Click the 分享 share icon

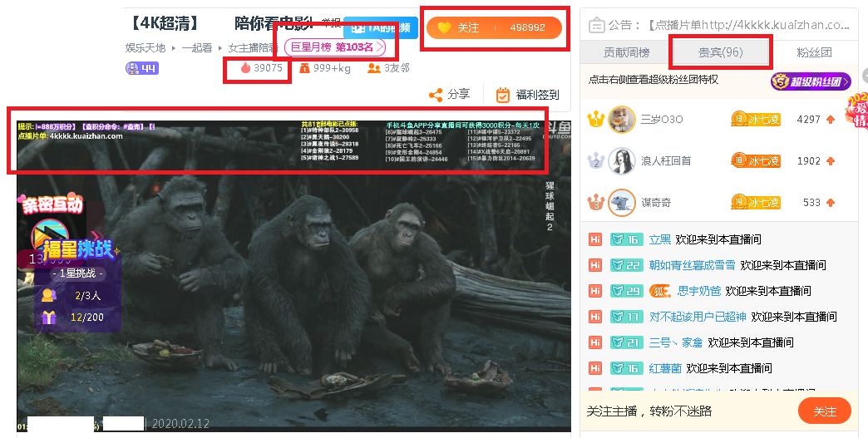(x=436, y=95)
